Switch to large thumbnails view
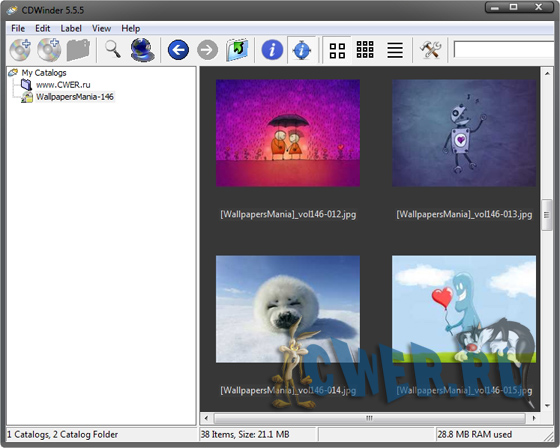 pos(337,50)
